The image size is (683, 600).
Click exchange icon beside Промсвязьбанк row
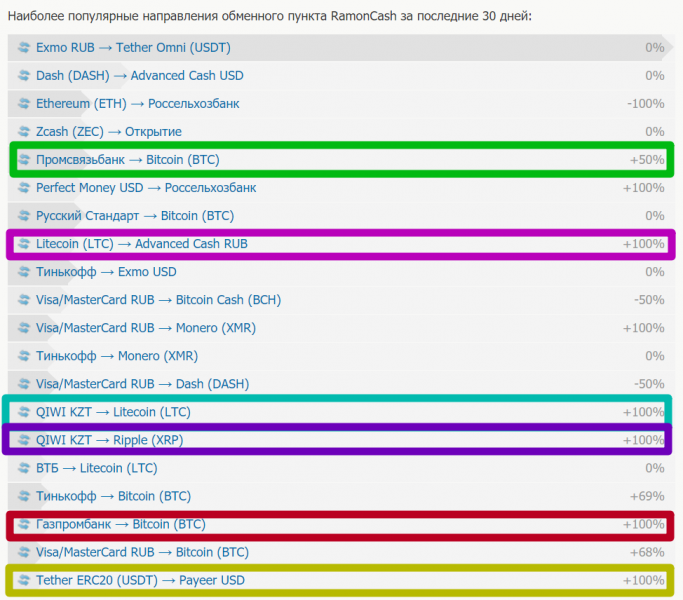coord(24,159)
